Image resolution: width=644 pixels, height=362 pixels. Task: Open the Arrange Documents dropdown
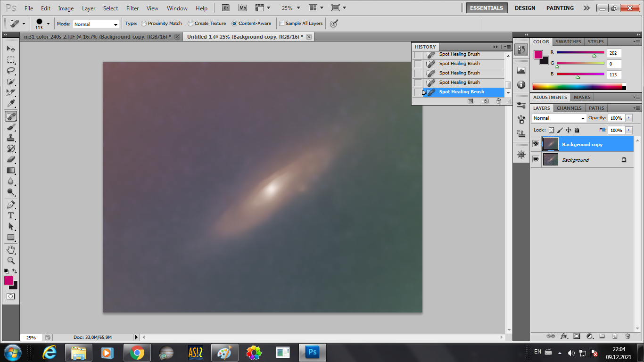(316, 8)
